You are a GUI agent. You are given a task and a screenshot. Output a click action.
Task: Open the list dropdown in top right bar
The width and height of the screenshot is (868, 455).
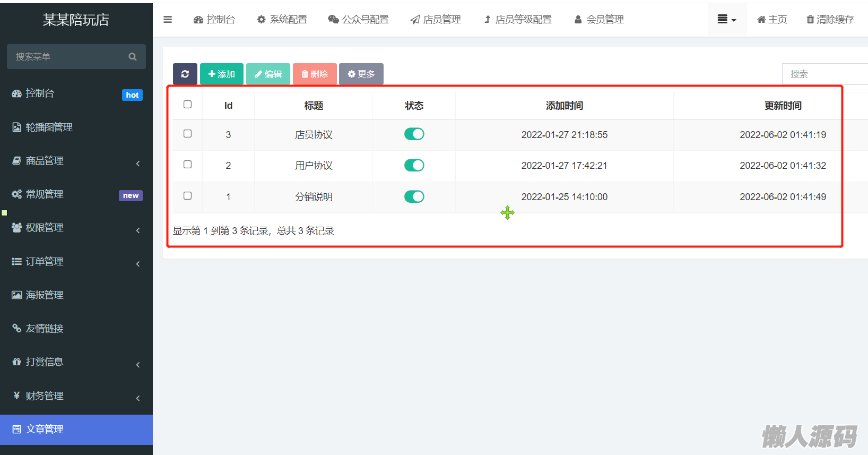tap(726, 20)
